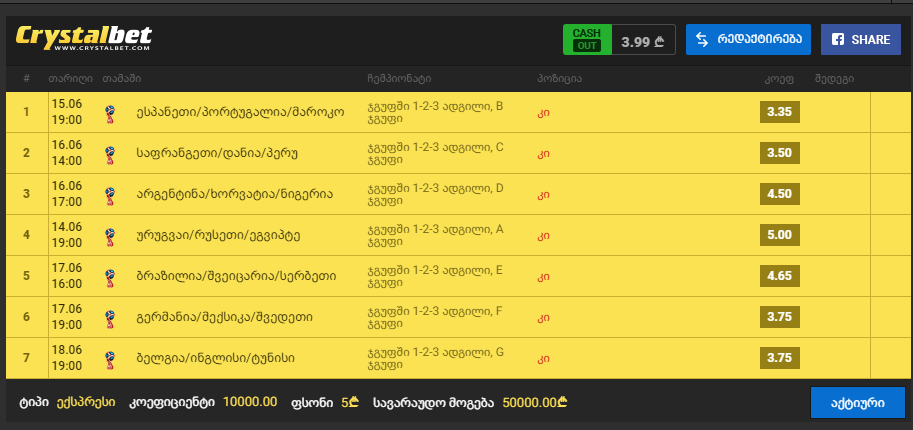Click the # column header
913x430 pixels.
[27, 79]
